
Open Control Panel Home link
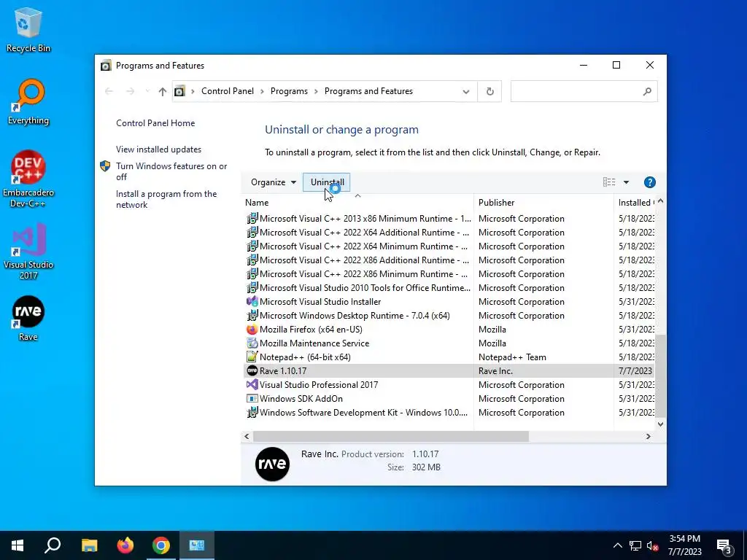tap(155, 123)
